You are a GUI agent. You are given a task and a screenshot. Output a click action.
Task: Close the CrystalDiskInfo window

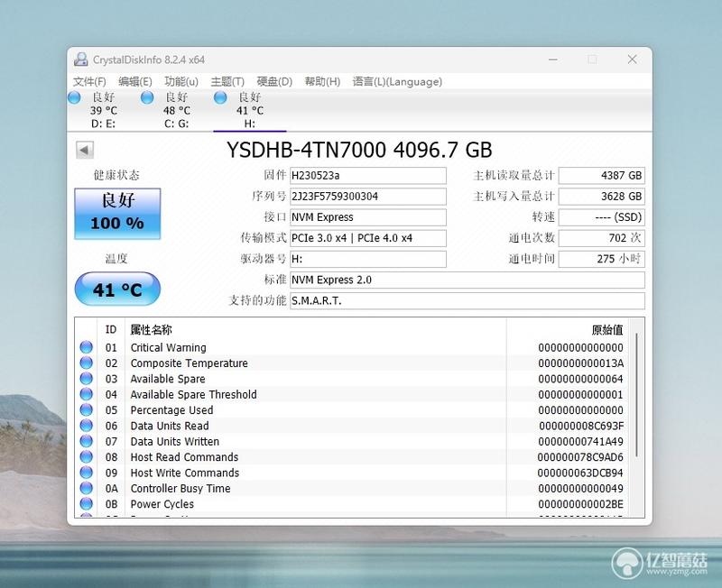coord(633,60)
